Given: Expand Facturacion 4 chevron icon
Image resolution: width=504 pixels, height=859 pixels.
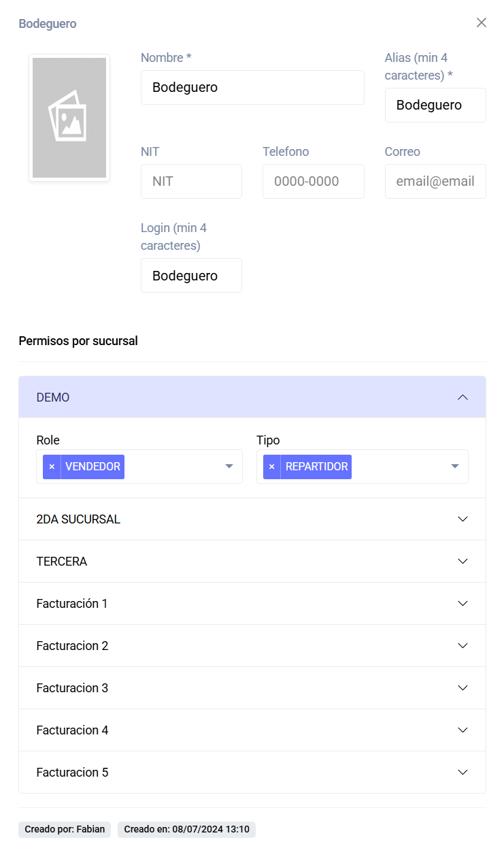Looking at the screenshot, I should tap(463, 730).
